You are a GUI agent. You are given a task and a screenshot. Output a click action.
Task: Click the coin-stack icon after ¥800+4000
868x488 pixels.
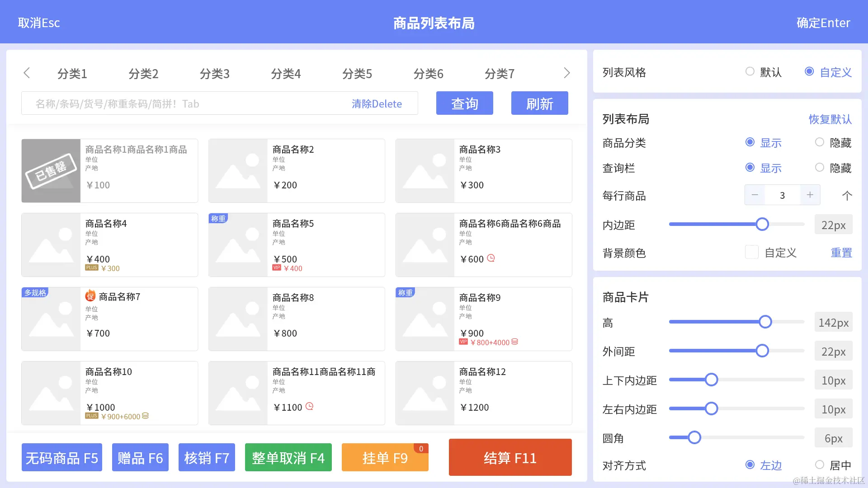(514, 342)
